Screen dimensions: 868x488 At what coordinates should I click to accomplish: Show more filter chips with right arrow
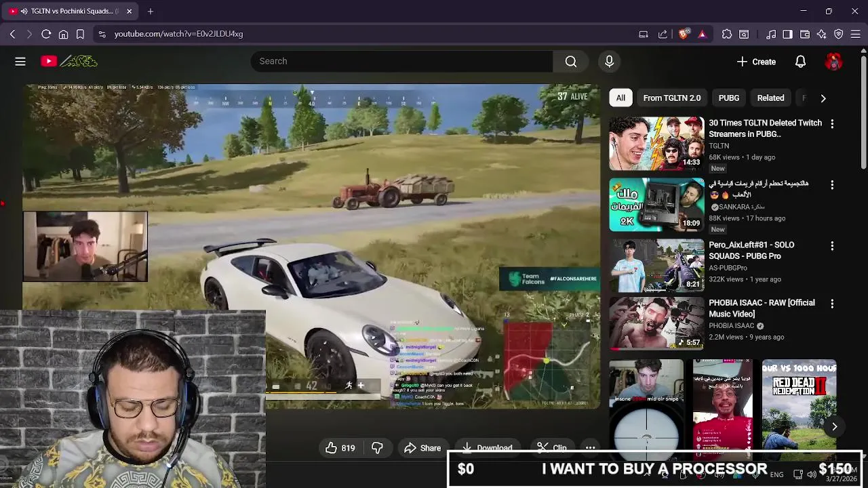coord(823,98)
